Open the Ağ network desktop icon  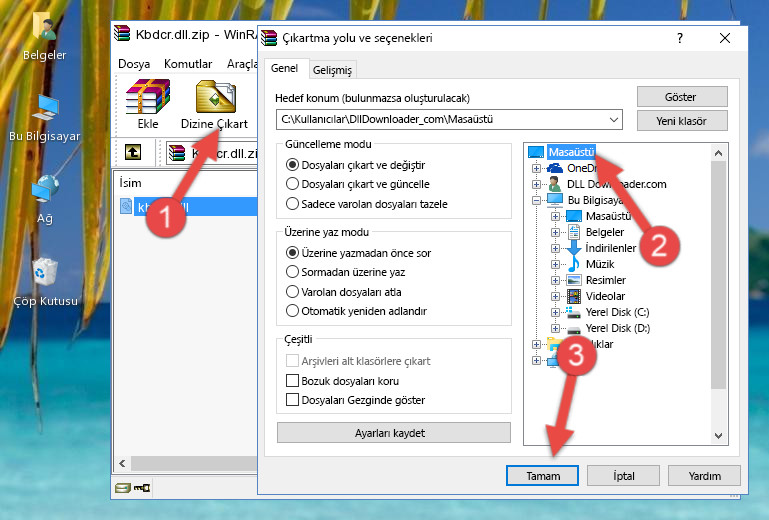45,189
